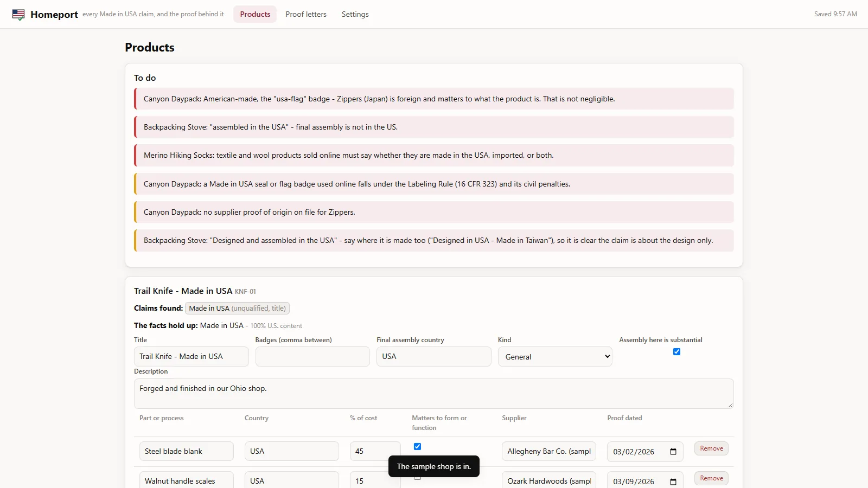Select the Canyon Daypack zippers foreign warning
868x488 pixels.
click(434, 99)
